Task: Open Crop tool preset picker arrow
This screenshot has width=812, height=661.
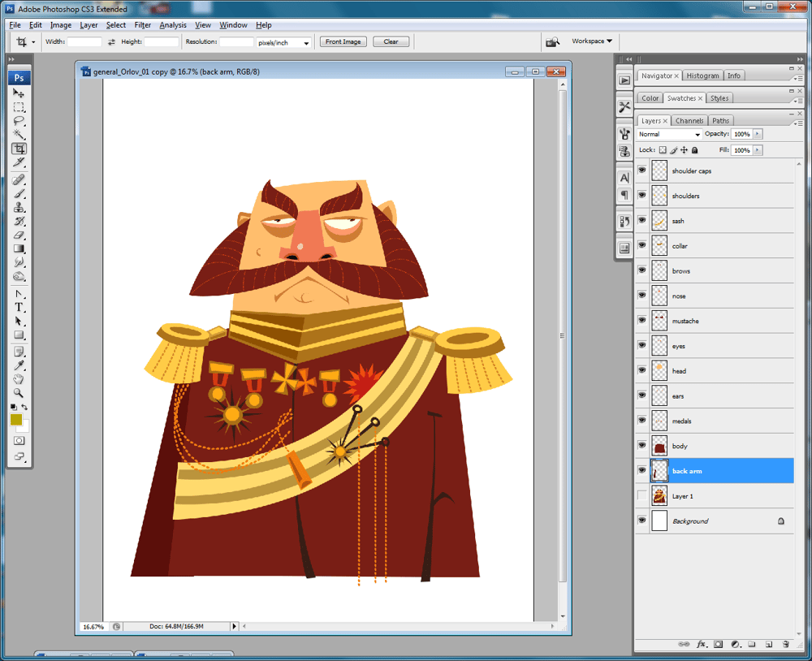Action: pyautogui.click(x=33, y=42)
